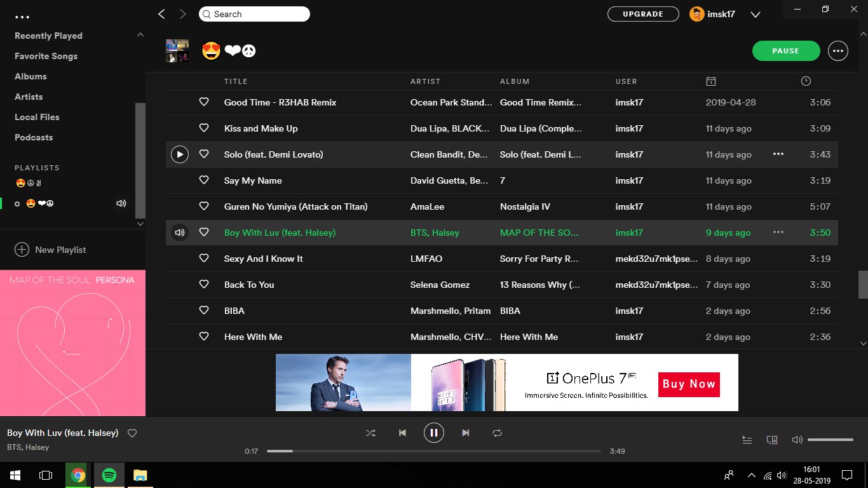Open File Explorer from taskbar
This screenshot has height=488, width=868.
point(140,475)
